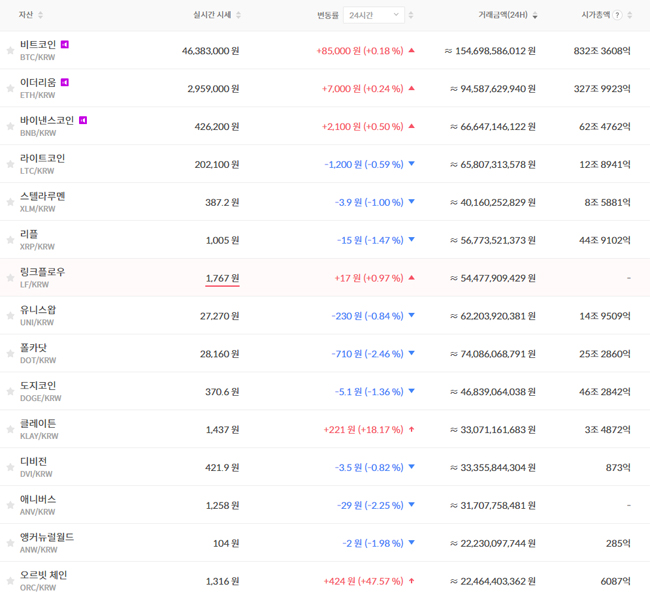Add Ripple (XRP/KRW) to favorites
This screenshot has height=597, width=650.
11,241
